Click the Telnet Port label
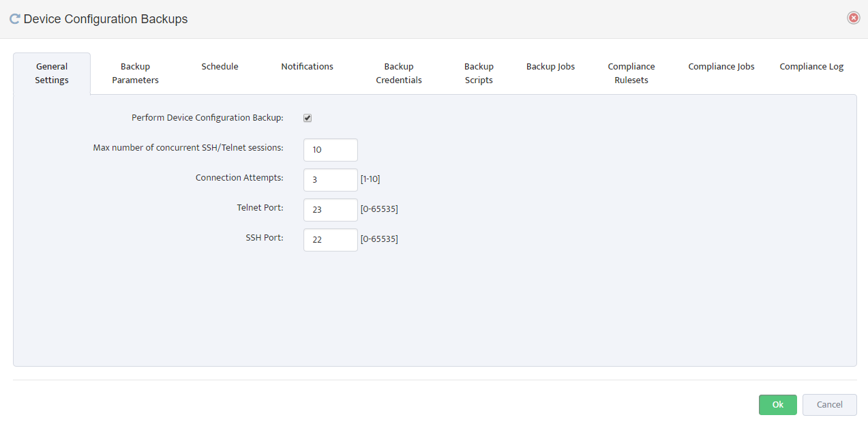Screen dimensions: 868x426 point(260,208)
